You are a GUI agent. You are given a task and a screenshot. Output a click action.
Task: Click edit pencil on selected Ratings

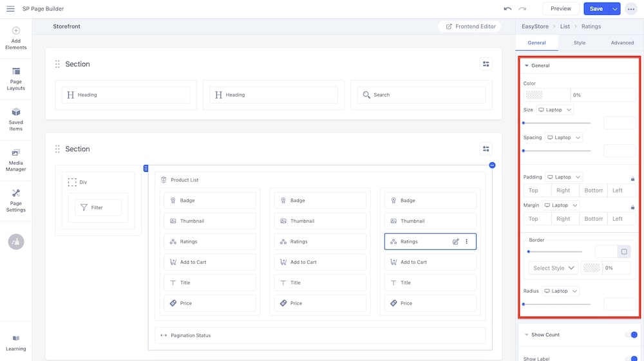click(x=456, y=242)
